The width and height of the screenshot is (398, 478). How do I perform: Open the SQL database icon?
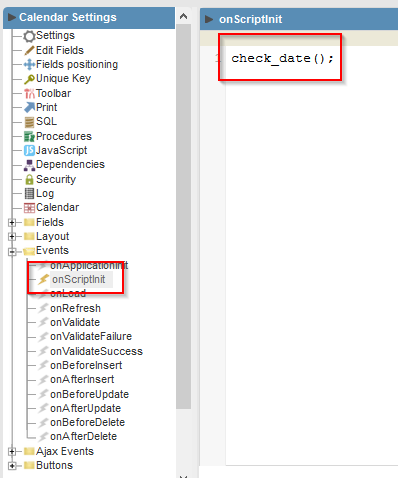[x=29, y=122]
